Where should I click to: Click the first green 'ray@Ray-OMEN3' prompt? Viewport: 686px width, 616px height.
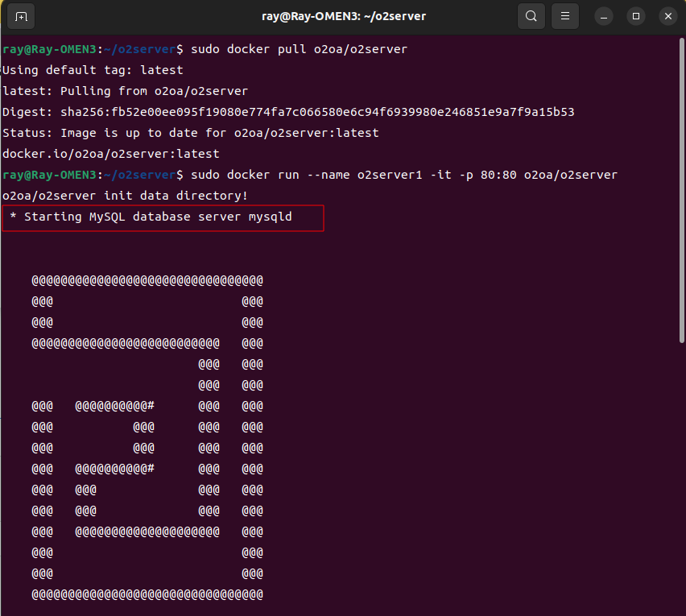pyautogui.click(x=47, y=49)
